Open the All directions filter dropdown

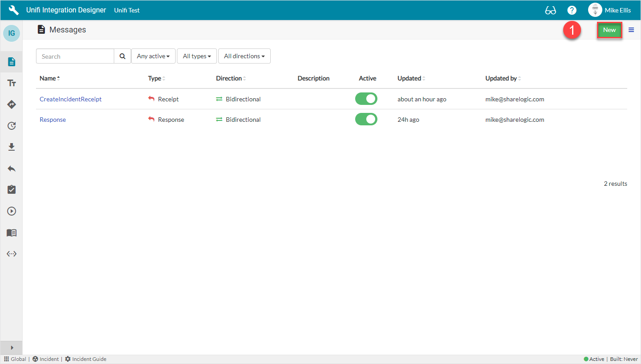click(244, 56)
